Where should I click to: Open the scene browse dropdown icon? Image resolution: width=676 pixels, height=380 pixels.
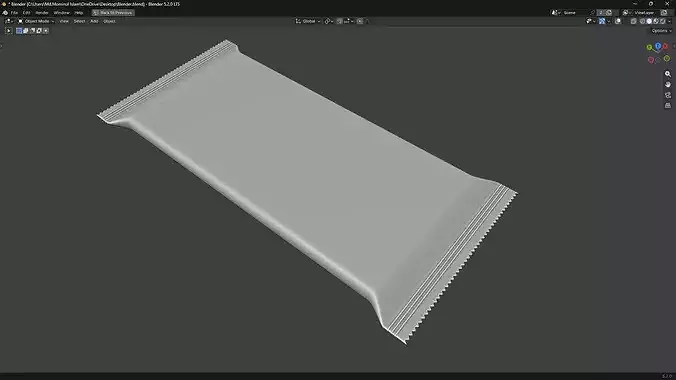click(x=556, y=13)
